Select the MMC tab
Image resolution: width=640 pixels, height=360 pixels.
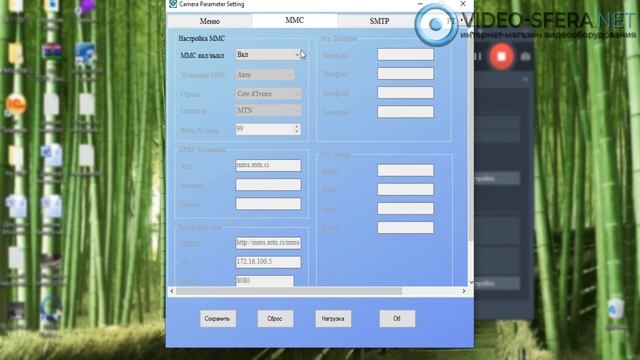(294, 20)
